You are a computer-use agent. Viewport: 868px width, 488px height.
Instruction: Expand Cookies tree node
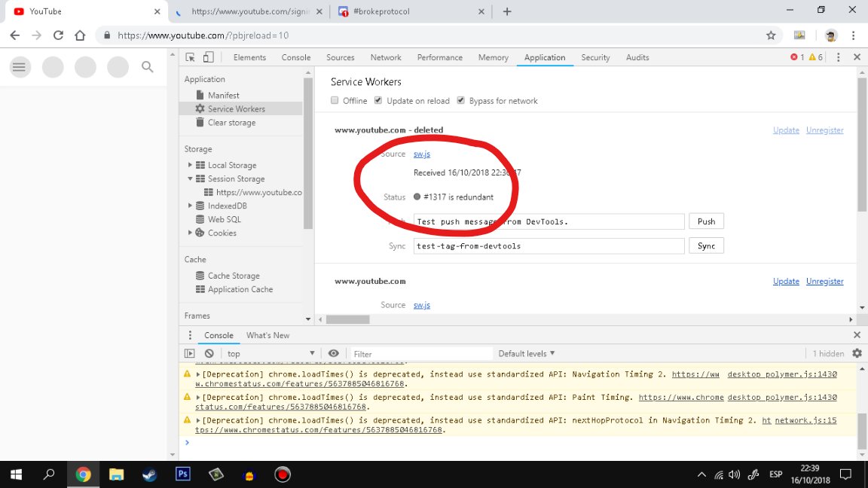tap(190, 233)
